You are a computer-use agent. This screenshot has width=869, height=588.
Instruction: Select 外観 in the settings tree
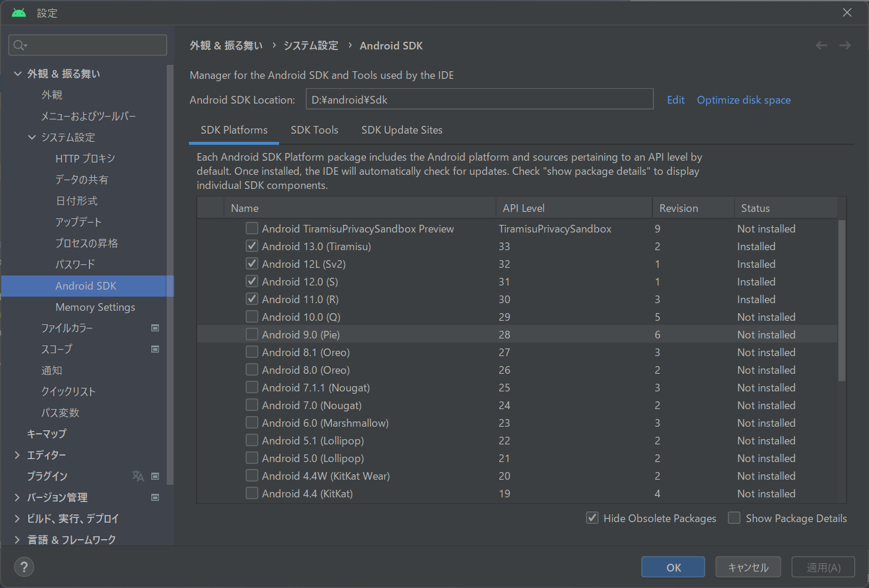click(x=52, y=95)
